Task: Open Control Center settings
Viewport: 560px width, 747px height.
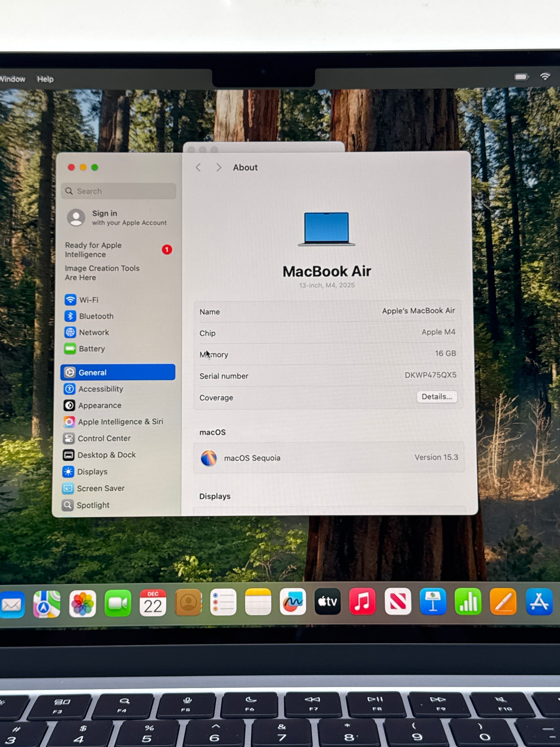Action: [104, 438]
